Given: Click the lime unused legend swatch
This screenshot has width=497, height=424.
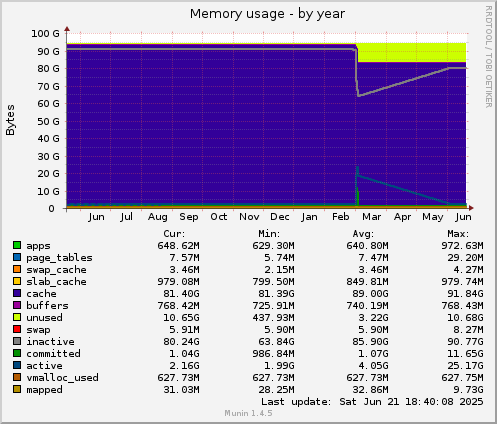Looking at the screenshot, I should [x=17, y=317].
